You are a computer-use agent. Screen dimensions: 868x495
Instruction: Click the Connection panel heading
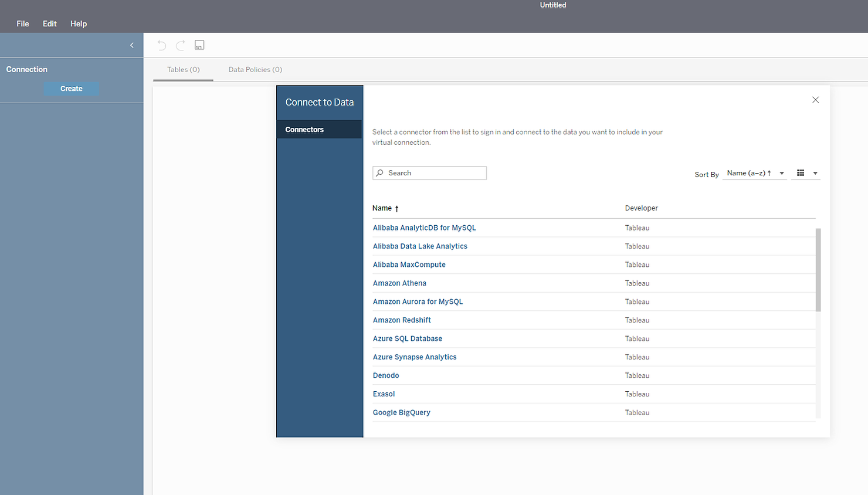(x=27, y=69)
